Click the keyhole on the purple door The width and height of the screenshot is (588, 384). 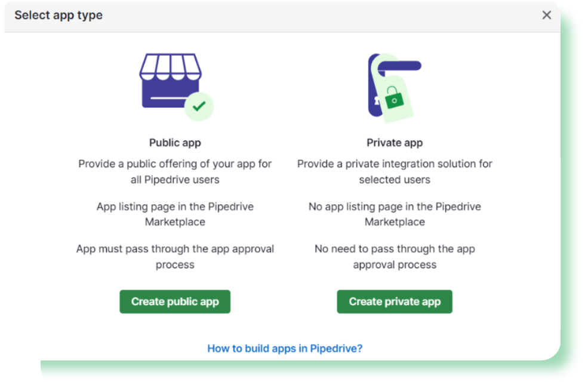pyautogui.click(x=377, y=100)
